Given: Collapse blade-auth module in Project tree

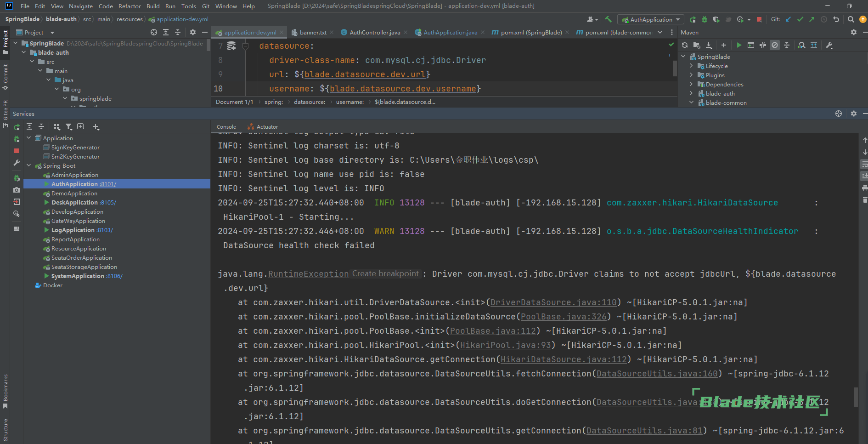Looking at the screenshot, I should point(24,52).
